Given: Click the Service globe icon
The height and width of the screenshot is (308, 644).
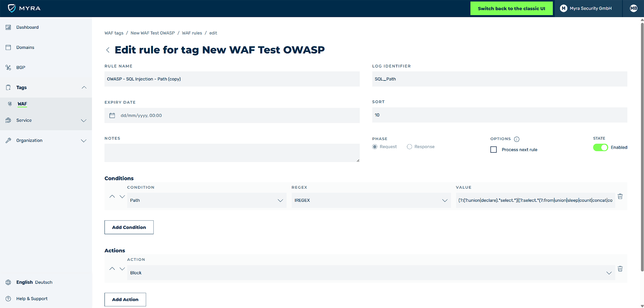Looking at the screenshot, I should (8, 120).
